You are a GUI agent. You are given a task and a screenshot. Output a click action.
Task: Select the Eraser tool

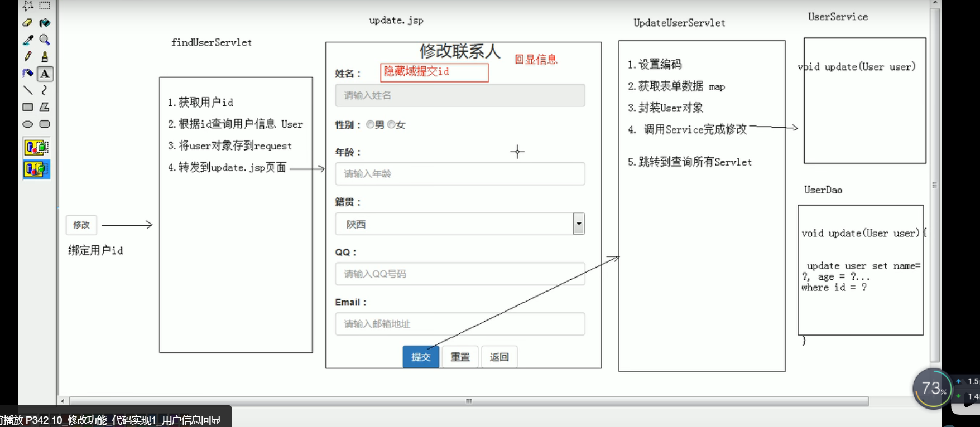point(28,23)
